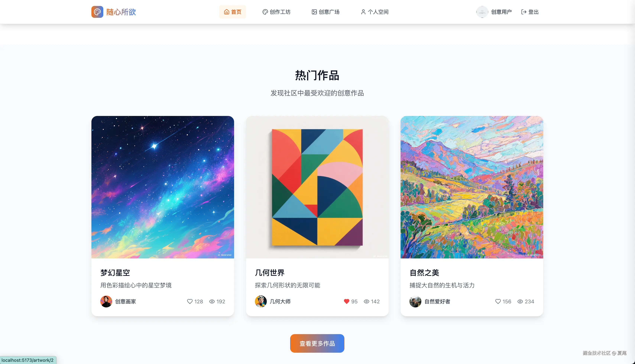635x364 pixels.
Task: Click the logout arrow icon
Action: tap(524, 12)
